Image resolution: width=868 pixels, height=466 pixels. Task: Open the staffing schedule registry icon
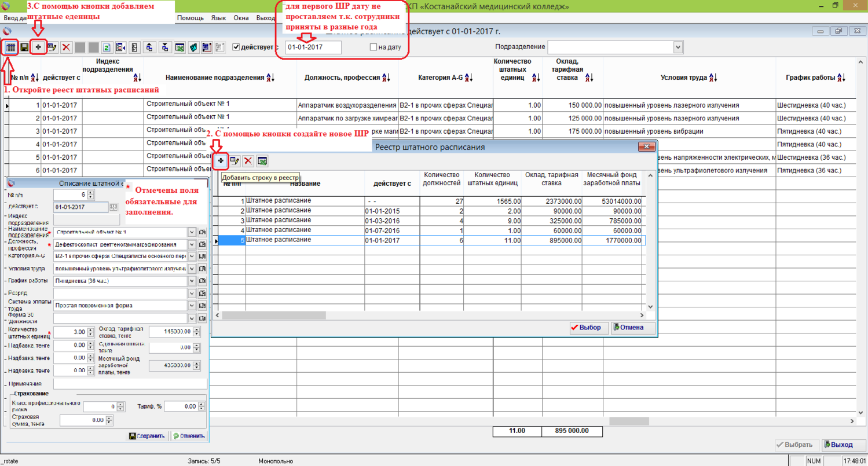coord(10,47)
